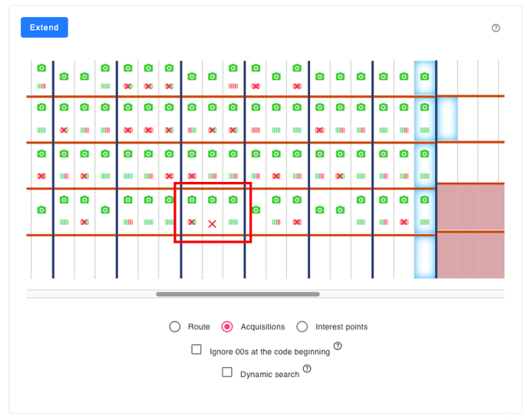Click crossed-out barcode icon inside red box
The width and height of the screenshot is (528, 420).
pyautogui.click(x=192, y=223)
